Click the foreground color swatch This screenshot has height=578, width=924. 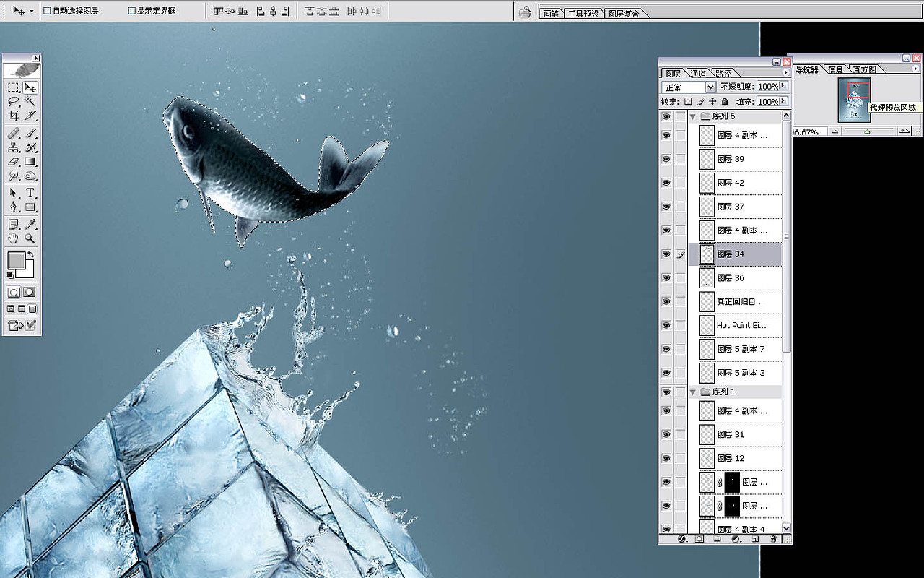(x=16, y=260)
